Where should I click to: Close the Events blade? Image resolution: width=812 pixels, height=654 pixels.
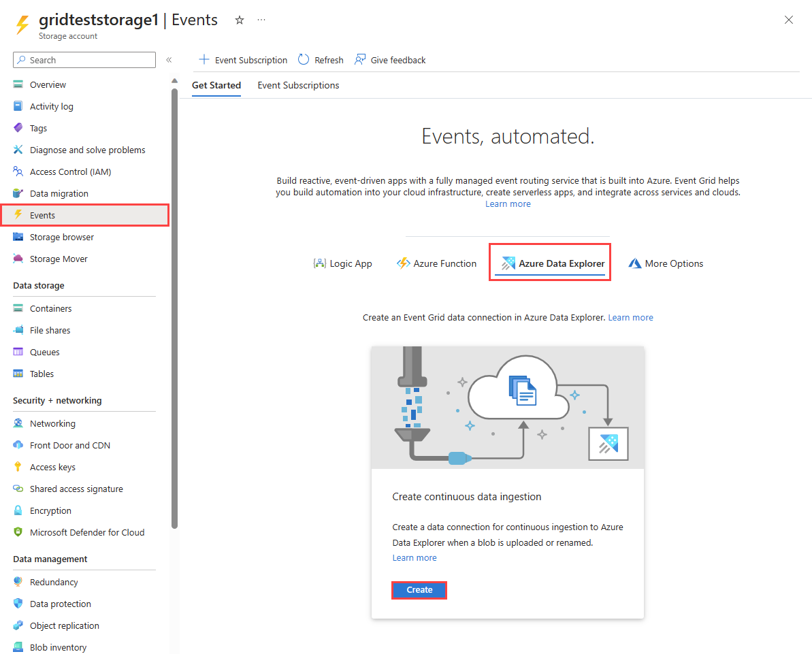[789, 20]
